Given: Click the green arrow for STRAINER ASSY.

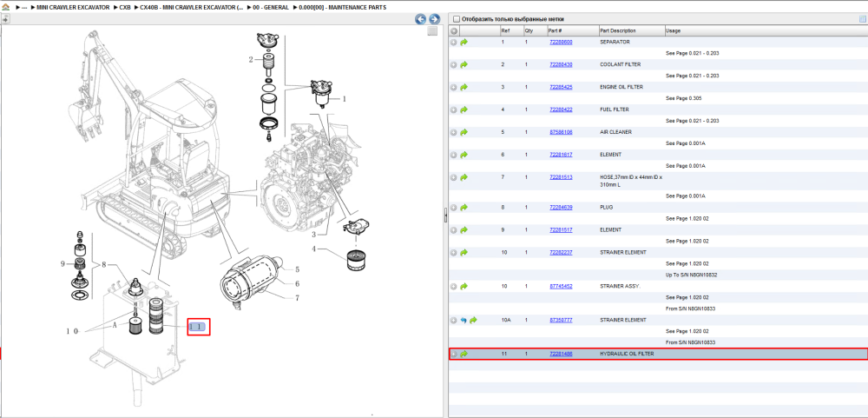Looking at the screenshot, I should coord(464,287).
